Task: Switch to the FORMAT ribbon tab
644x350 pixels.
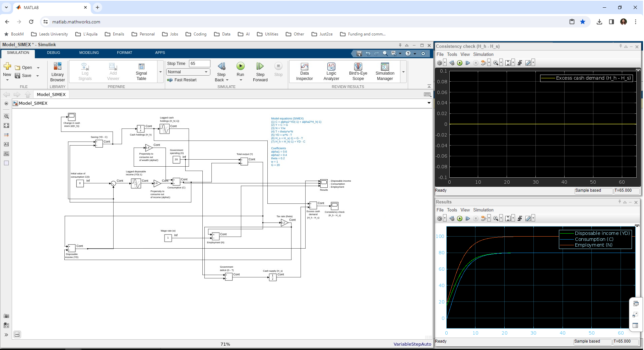Action: [x=125, y=53]
